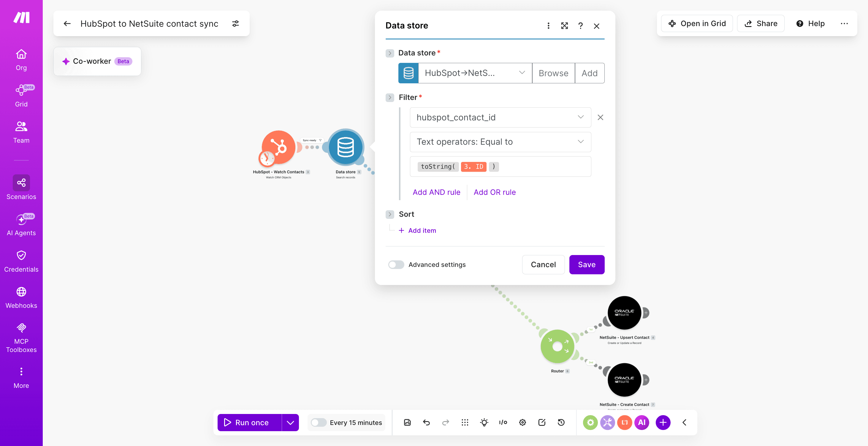Open Webhooks in sidebar
Image resolution: width=868 pixels, height=446 pixels.
coord(21,297)
